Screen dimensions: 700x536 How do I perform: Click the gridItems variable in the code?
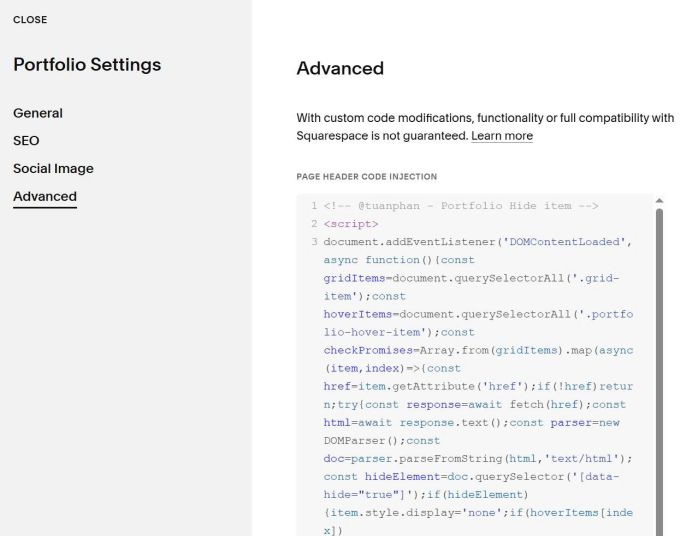[x=354, y=278]
